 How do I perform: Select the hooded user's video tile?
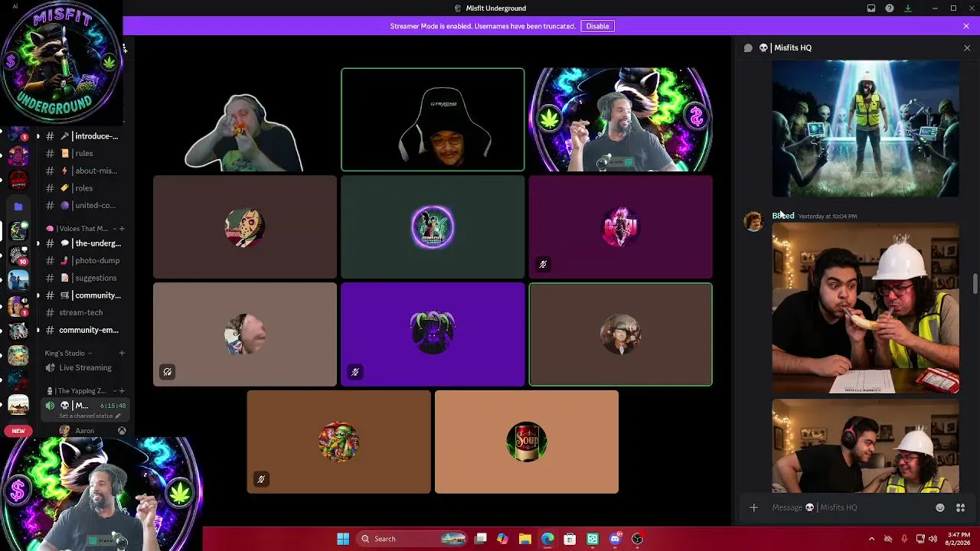pyautogui.click(x=433, y=119)
